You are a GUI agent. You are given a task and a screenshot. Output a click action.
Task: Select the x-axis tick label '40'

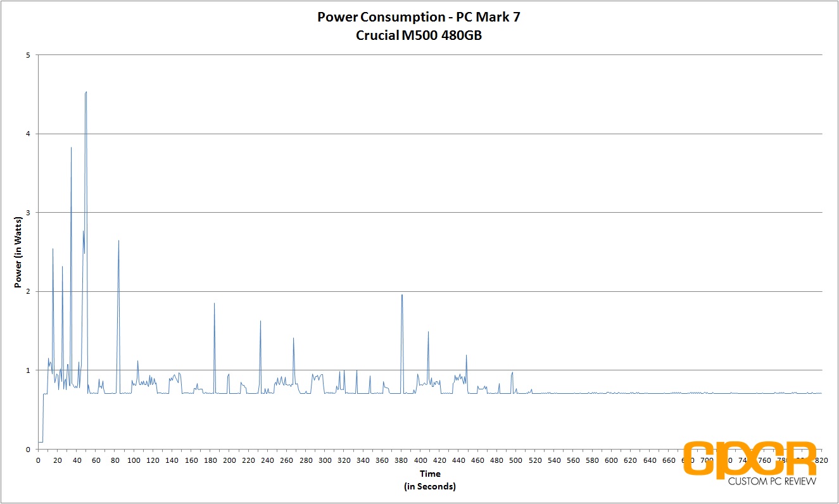(77, 460)
